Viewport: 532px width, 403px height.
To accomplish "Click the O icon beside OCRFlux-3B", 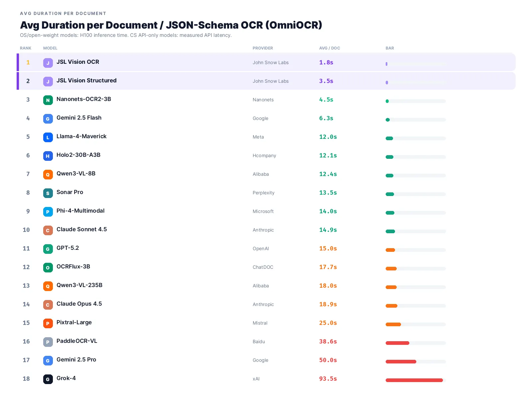I will click(48, 267).
